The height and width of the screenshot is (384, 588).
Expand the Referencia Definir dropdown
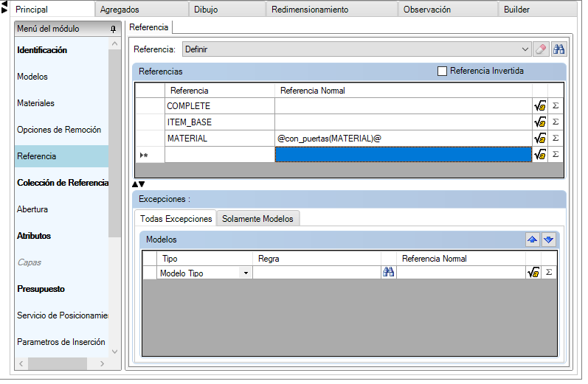tap(525, 49)
